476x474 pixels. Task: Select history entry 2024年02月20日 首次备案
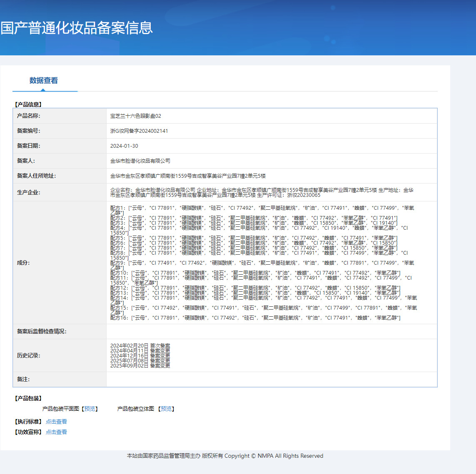pos(140,346)
